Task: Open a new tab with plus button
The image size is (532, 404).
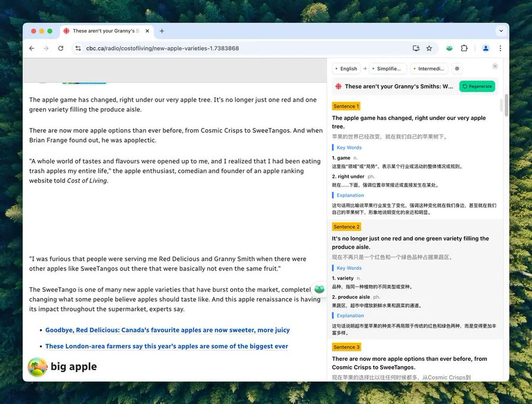Action: click(x=162, y=31)
